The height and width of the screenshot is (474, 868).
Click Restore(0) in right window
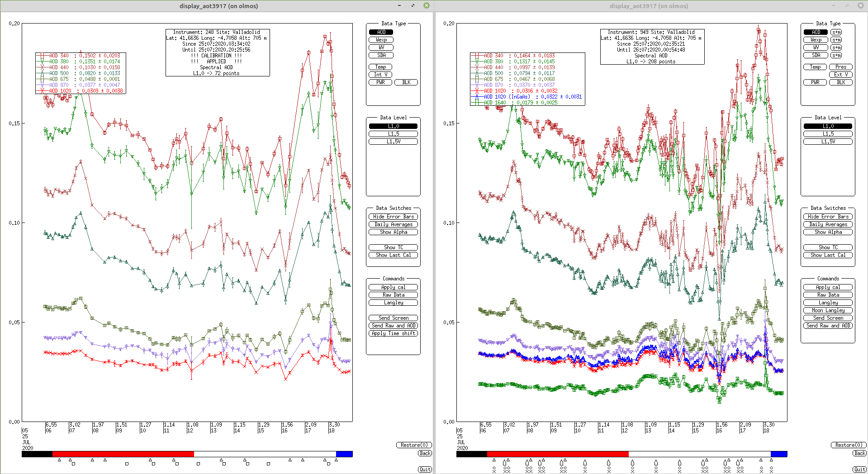849,445
